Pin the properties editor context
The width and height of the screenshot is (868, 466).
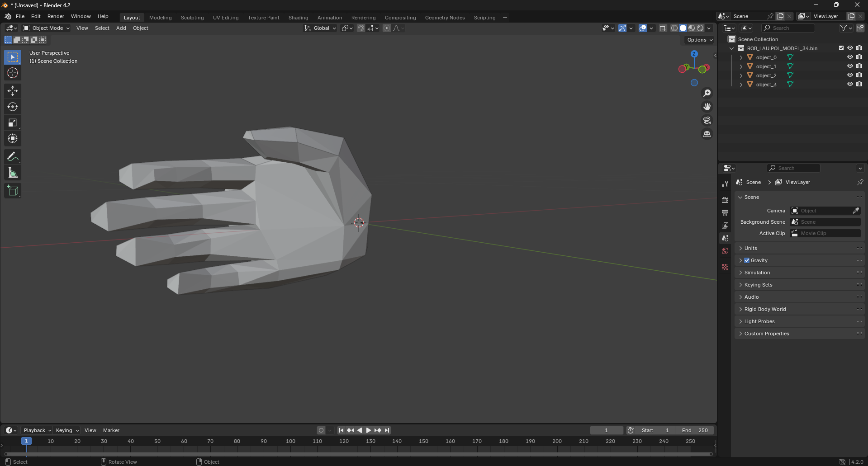860,182
